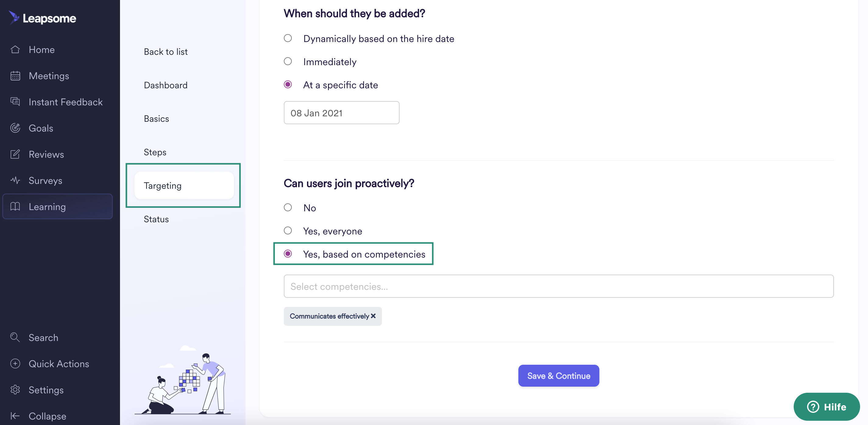The height and width of the screenshot is (425, 868).
Task: Open the Select competencies dropdown
Action: point(558,286)
